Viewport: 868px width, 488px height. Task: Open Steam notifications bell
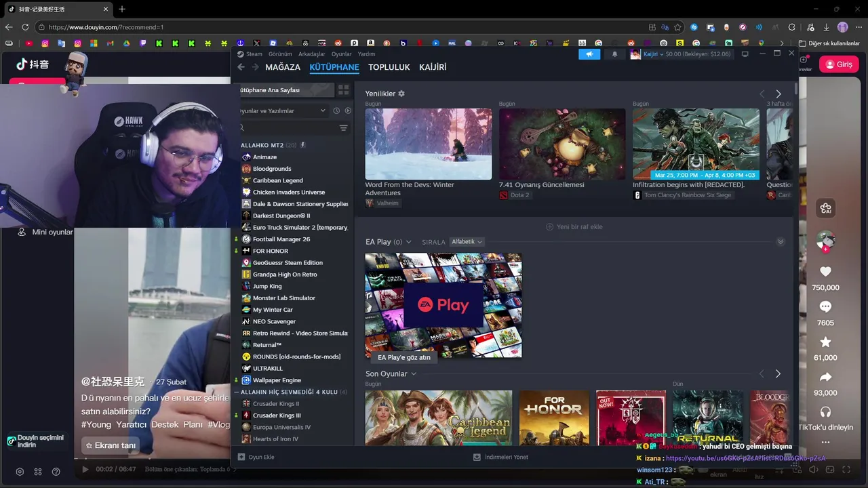coord(615,54)
